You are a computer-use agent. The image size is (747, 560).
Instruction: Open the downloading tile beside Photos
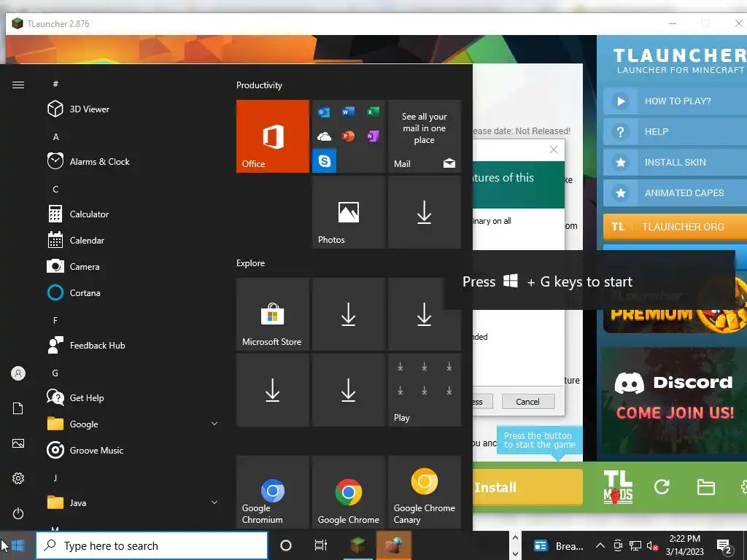click(425, 212)
